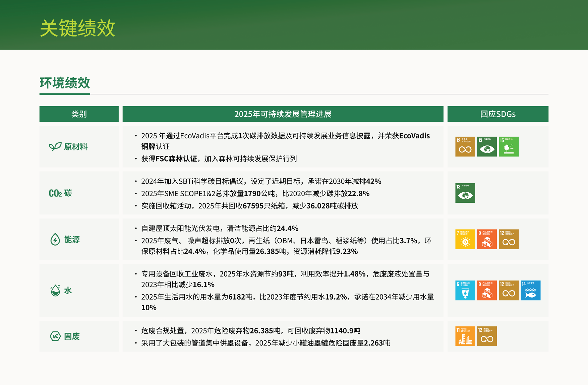588x385 pixels.
Task: Click the 类别 column header
Action: (x=79, y=114)
